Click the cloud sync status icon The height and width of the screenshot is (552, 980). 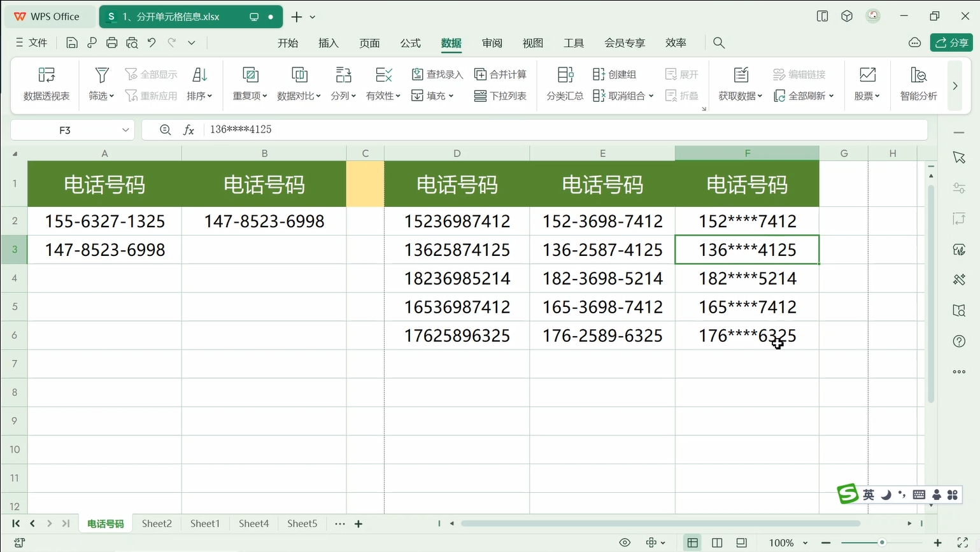pyautogui.click(x=915, y=43)
